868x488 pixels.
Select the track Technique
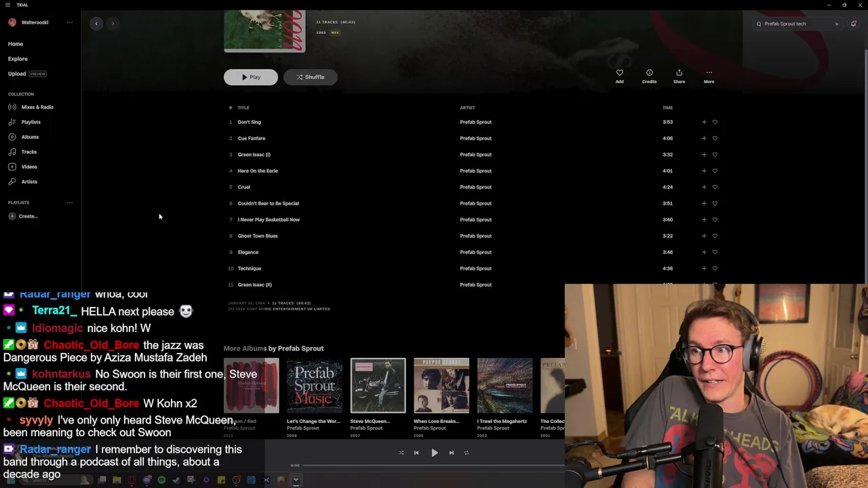click(x=249, y=268)
